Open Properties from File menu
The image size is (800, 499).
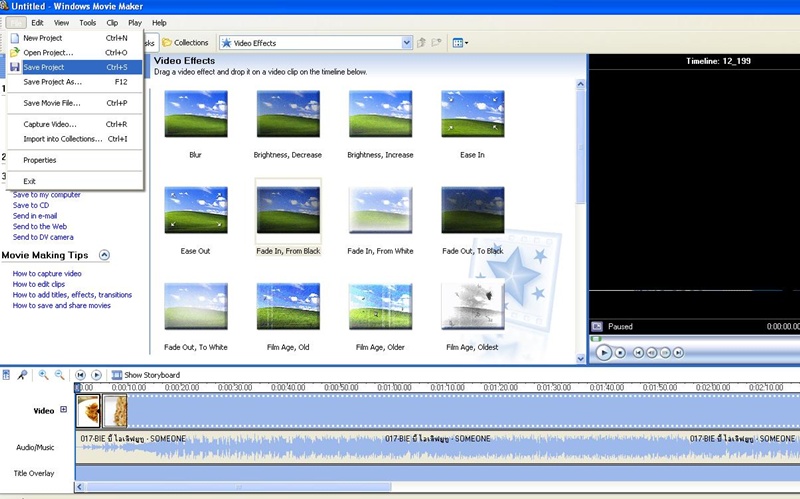coord(75,160)
